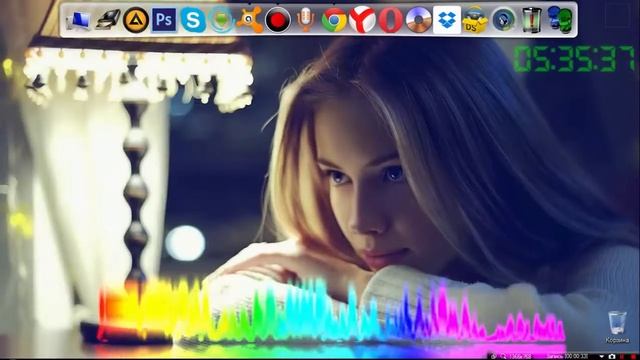Open Avast antivirus from the dock
The width and height of the screenshot is (640, 360).
click(250, 20)
